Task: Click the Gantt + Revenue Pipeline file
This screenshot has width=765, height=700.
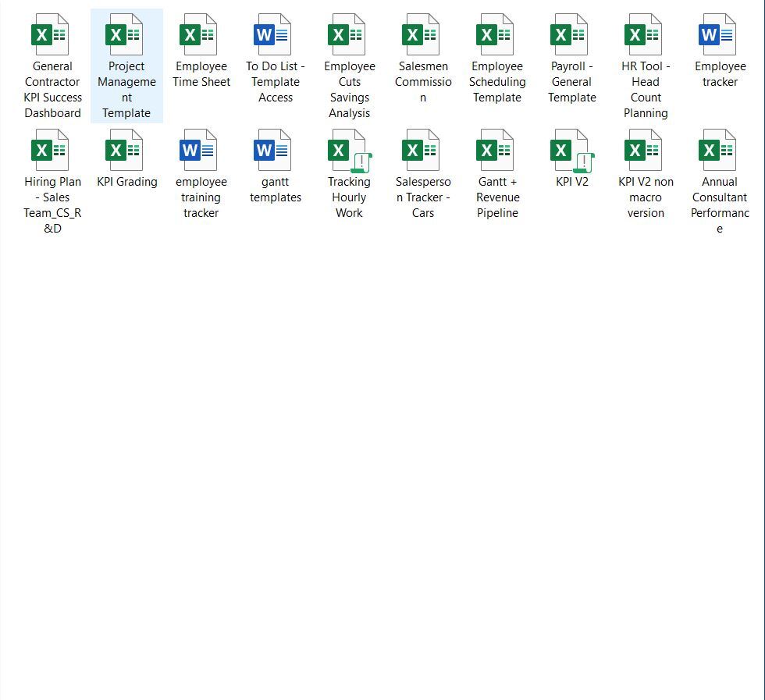Action: 497,151
